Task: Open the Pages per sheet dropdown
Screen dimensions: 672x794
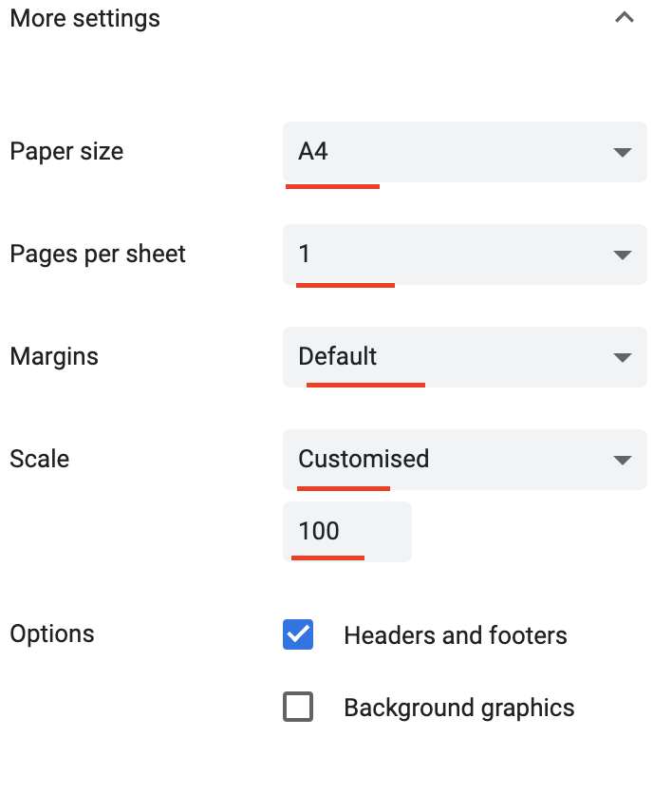Action: point(464,255)
